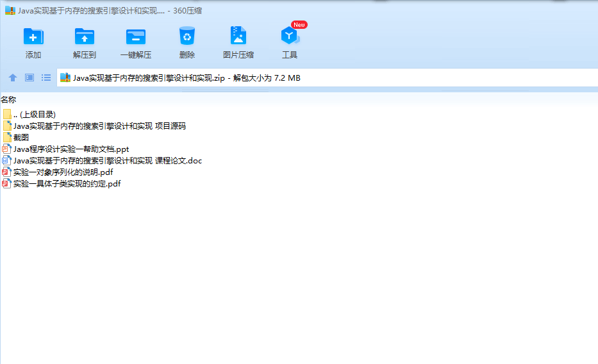The image size is (598, 364).
Task: Click the Word icon of 课程论文.doc
Action: pyautogui.click(x=6, y=160)
